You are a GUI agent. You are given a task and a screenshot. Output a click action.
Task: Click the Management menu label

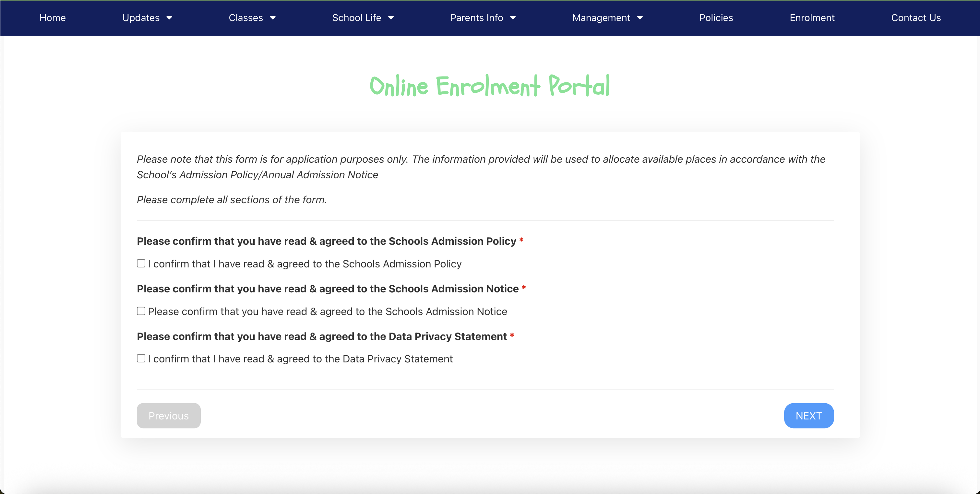(x=601, y=18)
